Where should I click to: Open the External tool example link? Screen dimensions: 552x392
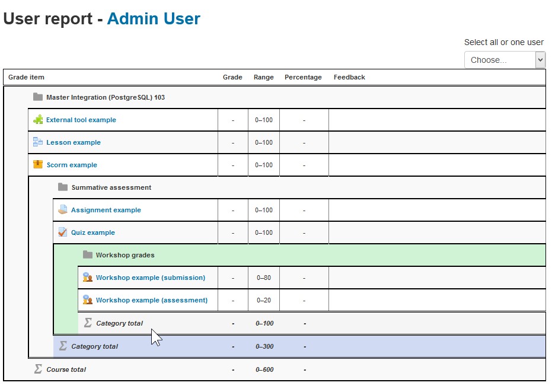click(x=81, y=120)
